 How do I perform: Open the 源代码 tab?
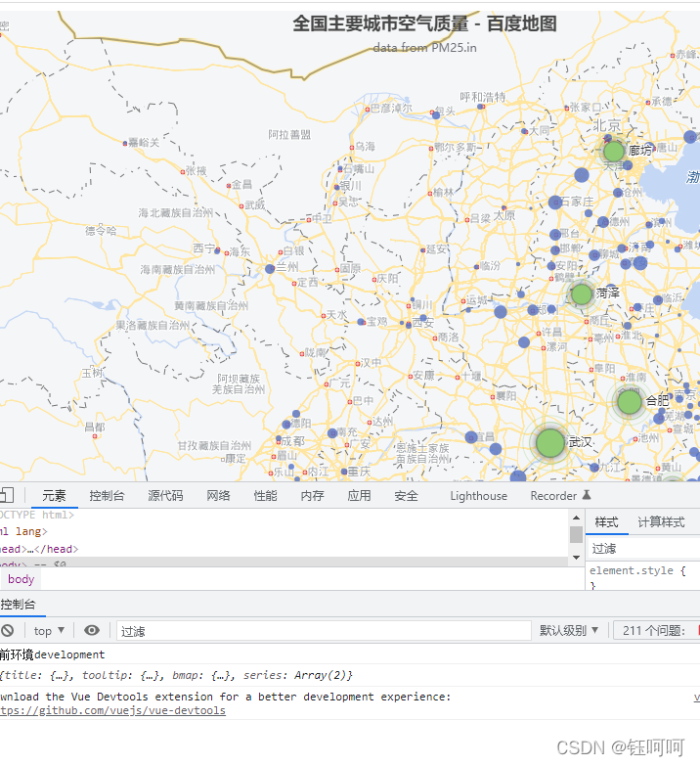click(x=165, y=495)
